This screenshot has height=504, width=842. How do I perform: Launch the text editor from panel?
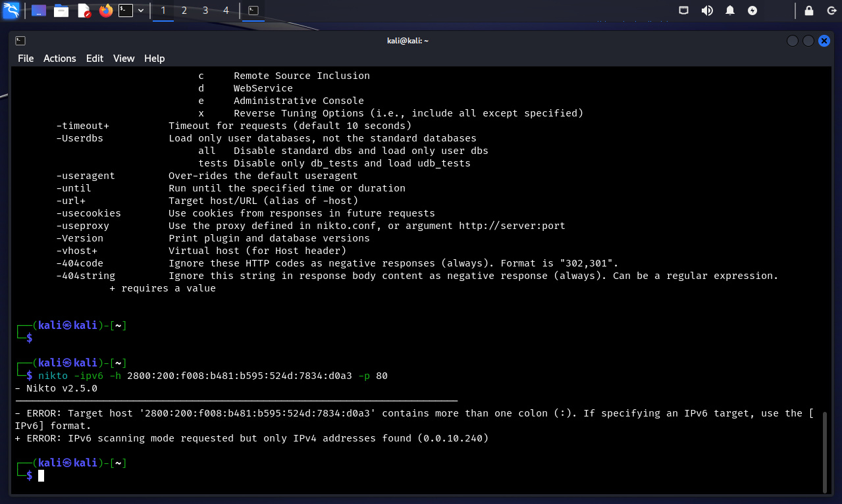84,11
